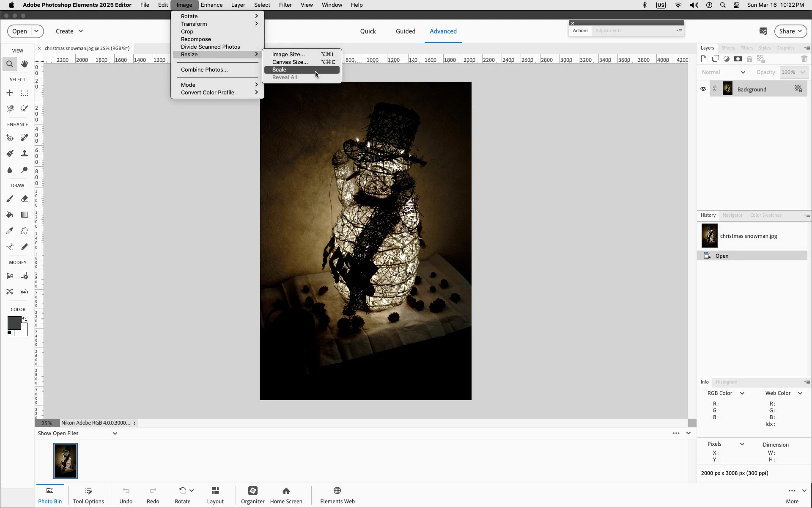The height and width of the screenshot is (508, 812).
Task: Choose Scale from Resize submenu
Action: 280,70
